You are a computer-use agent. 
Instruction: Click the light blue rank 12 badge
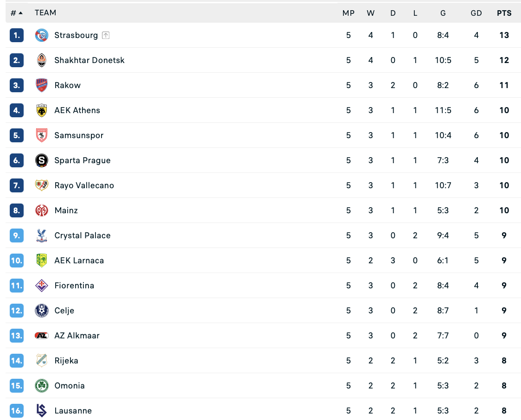(17, 311)
